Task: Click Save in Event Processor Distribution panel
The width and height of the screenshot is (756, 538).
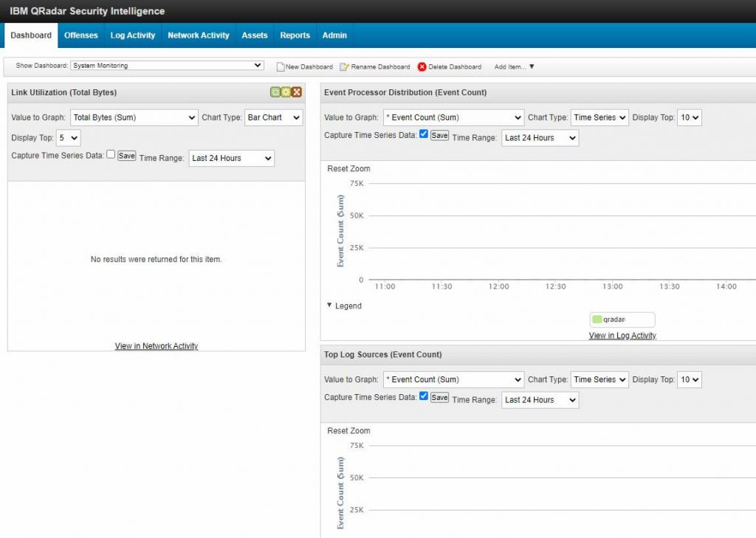Action: point(439,136)
